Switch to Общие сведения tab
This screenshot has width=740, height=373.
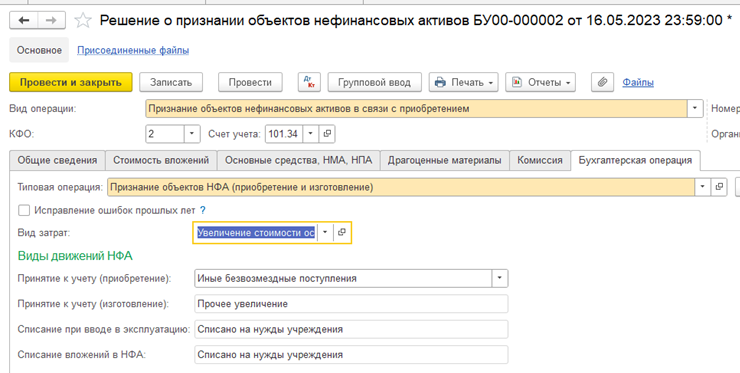(x=58, y=160)
